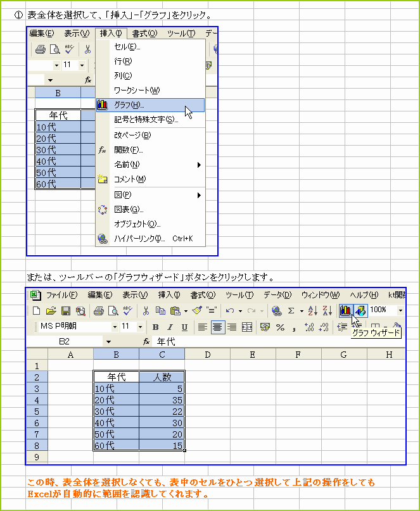The width and height of the screenshot is (420, 511).
Task: Select 図表(G)... menu entry
Action: (150, 209)
